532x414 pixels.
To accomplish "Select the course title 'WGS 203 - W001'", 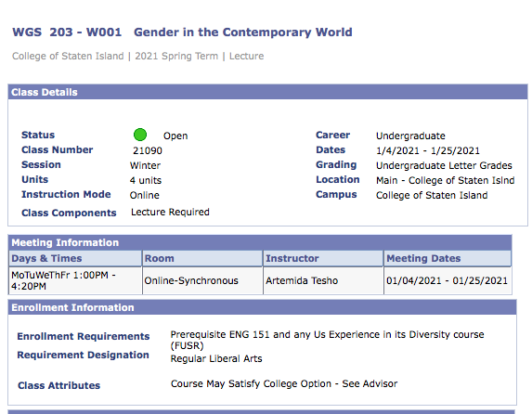I will point(67,32).
